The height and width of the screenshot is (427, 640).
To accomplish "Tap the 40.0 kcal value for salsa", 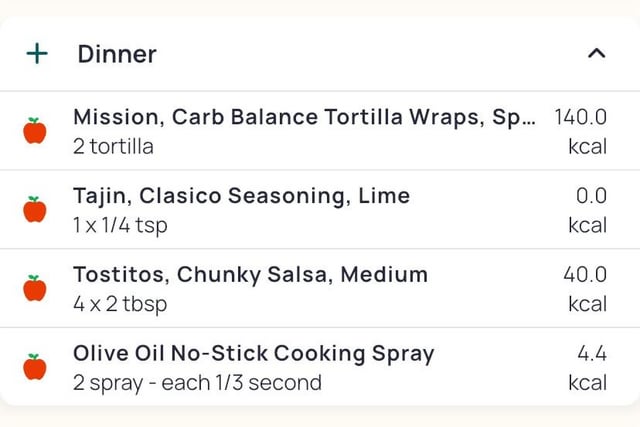I will [585, 274].
